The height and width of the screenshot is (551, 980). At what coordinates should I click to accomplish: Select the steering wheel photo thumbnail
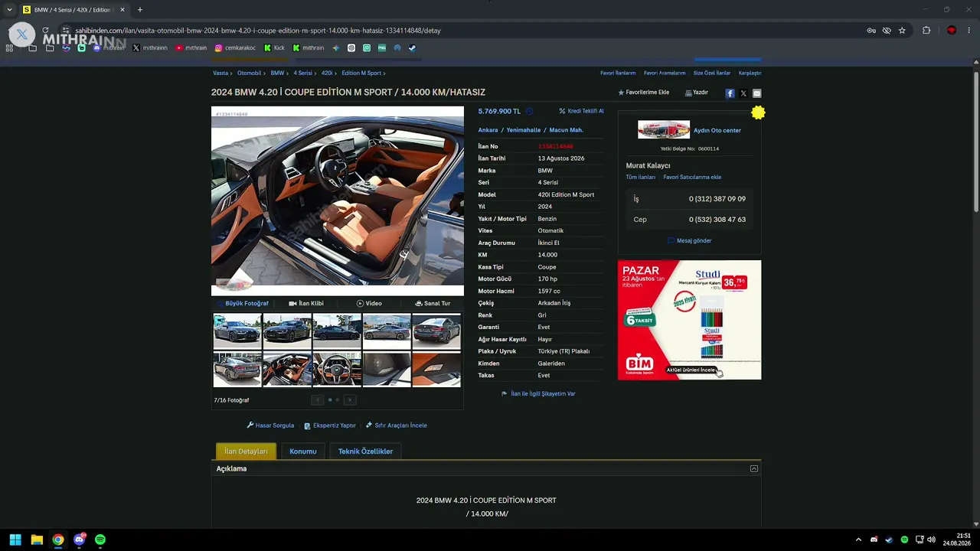coord(337,370)
